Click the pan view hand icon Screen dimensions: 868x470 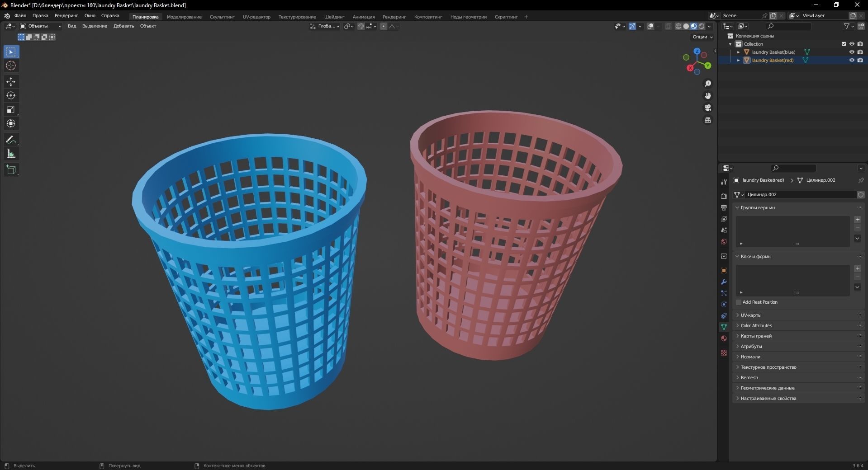708,96
